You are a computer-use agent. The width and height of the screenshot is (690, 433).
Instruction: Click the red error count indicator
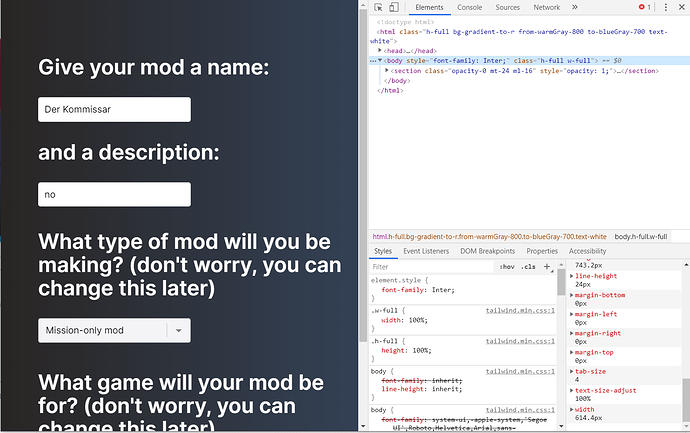tap(645, 7)
